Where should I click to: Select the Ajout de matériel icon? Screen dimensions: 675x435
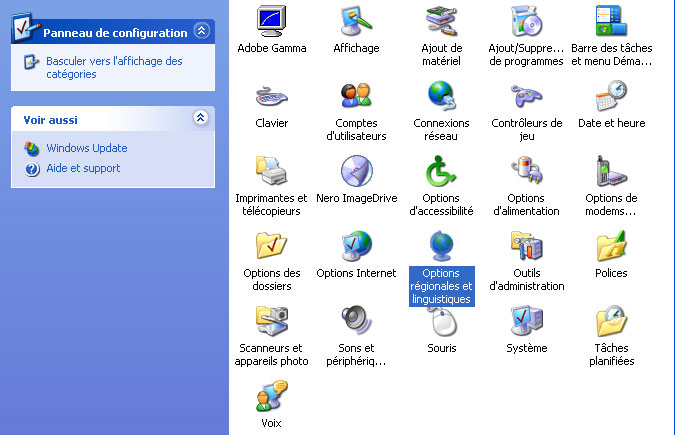click(441, 21)
